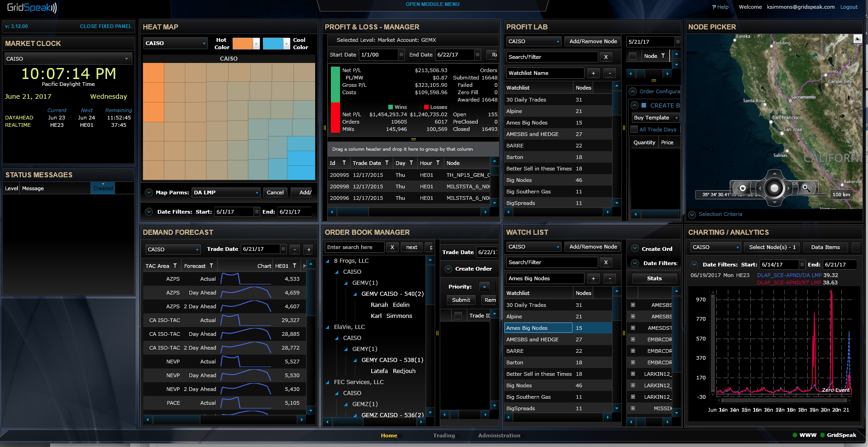This screenshot has height=447, width=868.
Task: Click the Stats button in Watch List
Action: 654,278
